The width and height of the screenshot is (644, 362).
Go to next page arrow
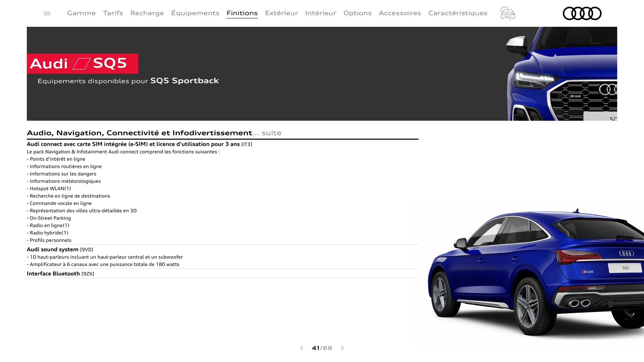click(x=342, y=348)
